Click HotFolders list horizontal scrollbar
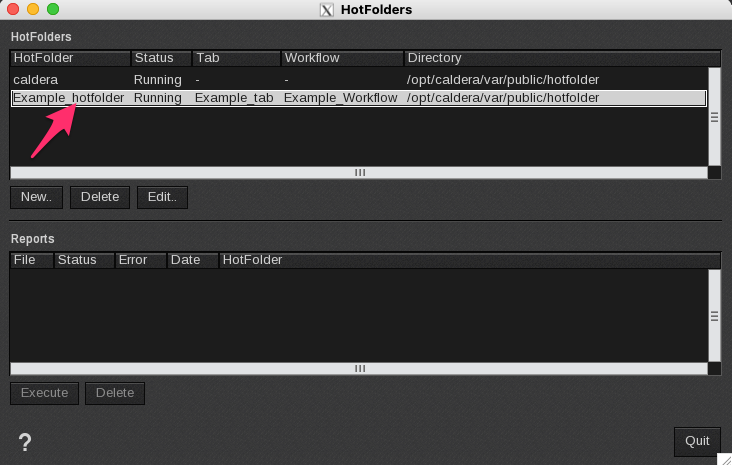Screen dimensions: 732x465 (x=359, y=173)
